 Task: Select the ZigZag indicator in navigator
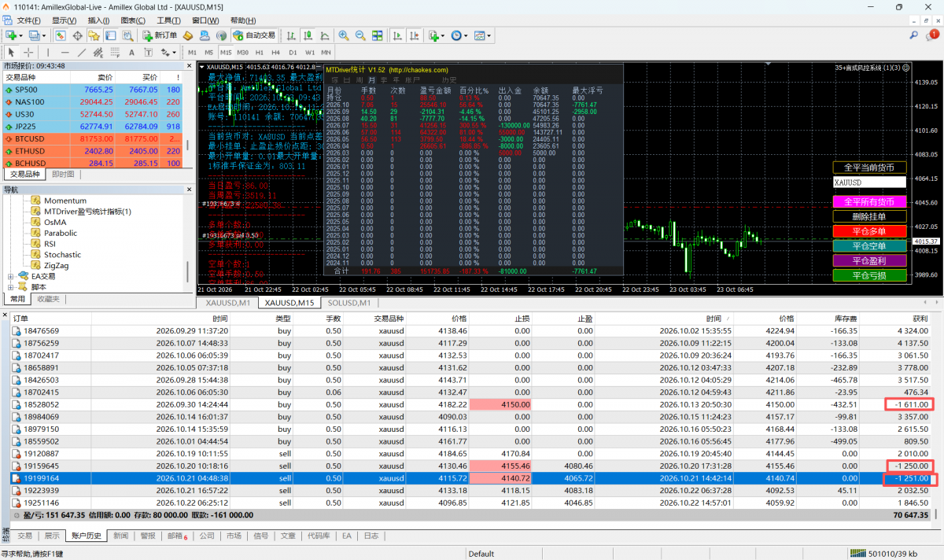point(56,265)
